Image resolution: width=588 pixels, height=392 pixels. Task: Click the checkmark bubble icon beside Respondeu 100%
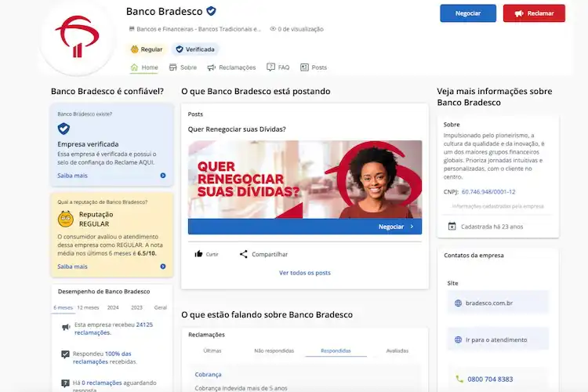[65, 354]
